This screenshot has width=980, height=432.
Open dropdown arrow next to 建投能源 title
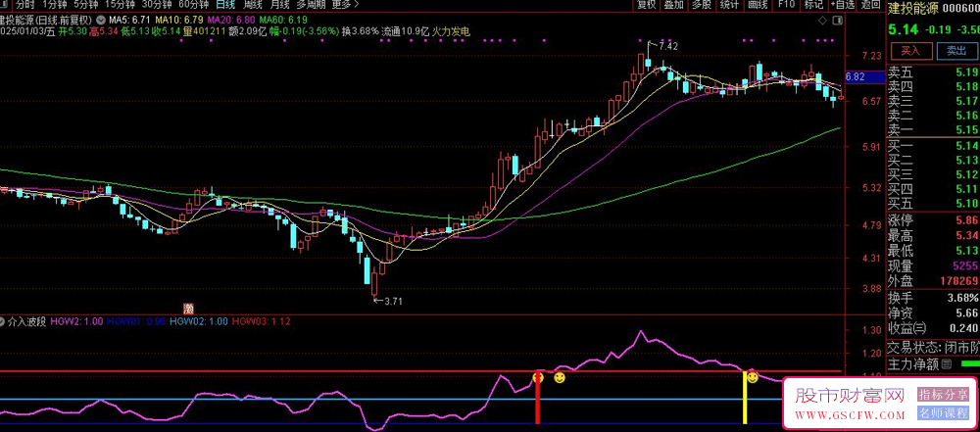tap(101, 20)
